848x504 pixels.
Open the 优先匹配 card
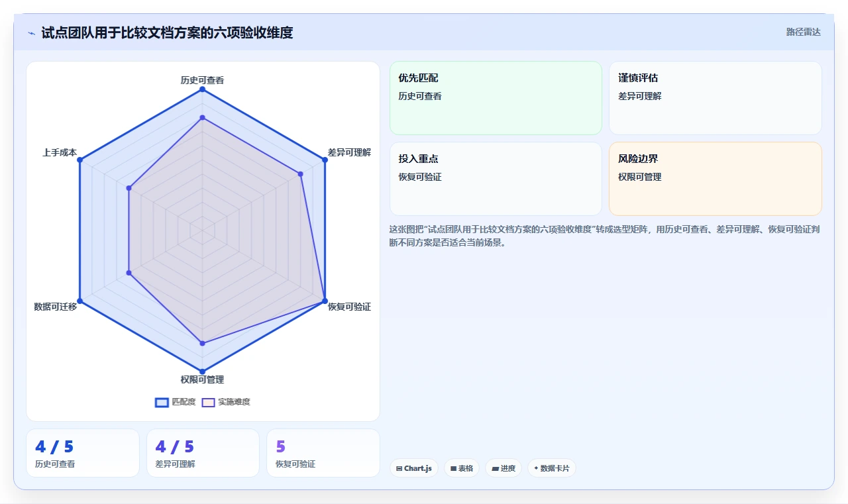click(x=496, y=98)
